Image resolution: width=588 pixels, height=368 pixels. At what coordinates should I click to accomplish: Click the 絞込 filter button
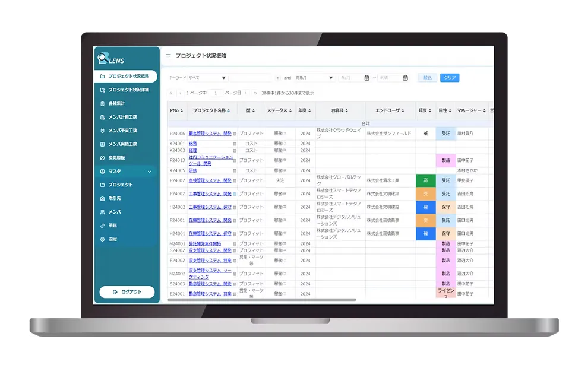pos(428,78)
